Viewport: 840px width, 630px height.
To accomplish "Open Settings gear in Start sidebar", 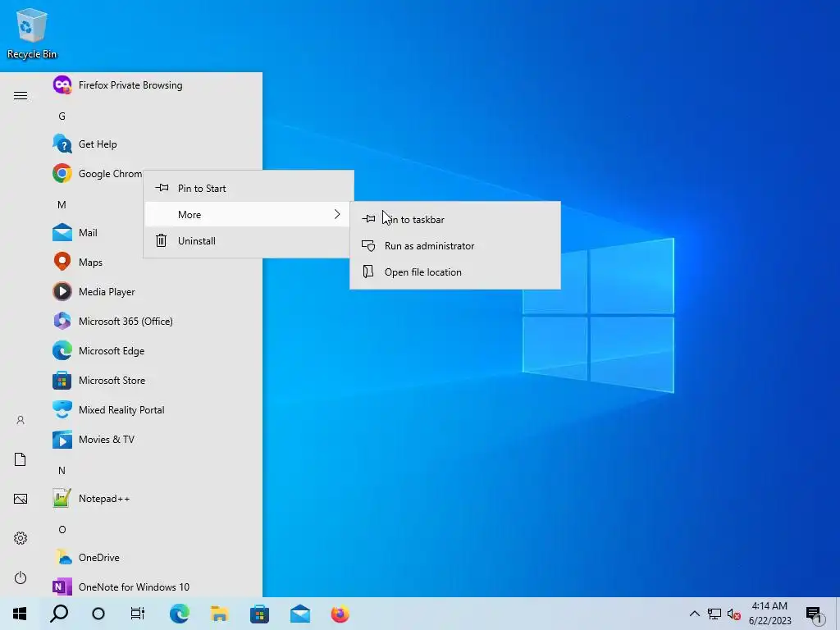I will [21, 538].
